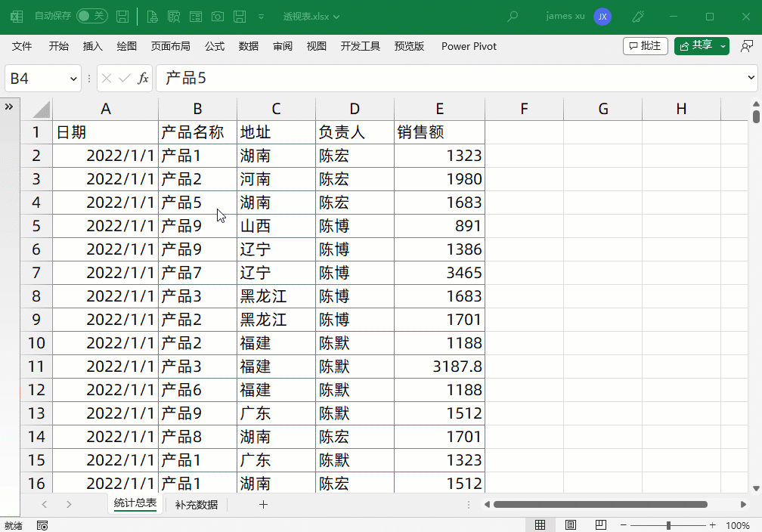Click the 100% zoom level
The image size is (762, 532).
pyautogui.click(x=738, y=525)
